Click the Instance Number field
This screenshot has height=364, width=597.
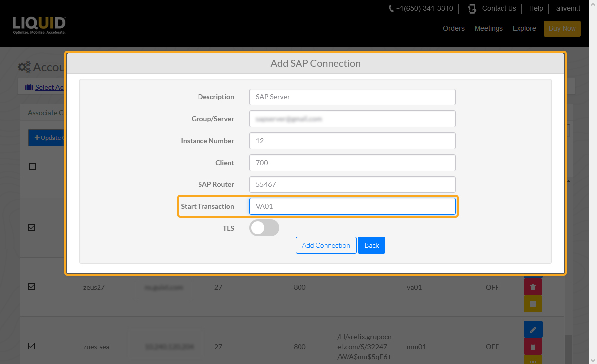352,141
